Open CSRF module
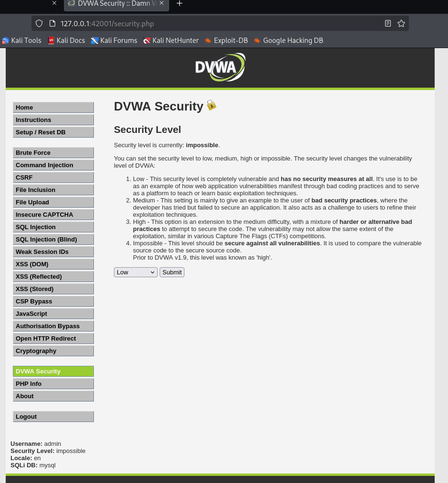This screenshot has width=448, height=483. [x=53, y=177]
